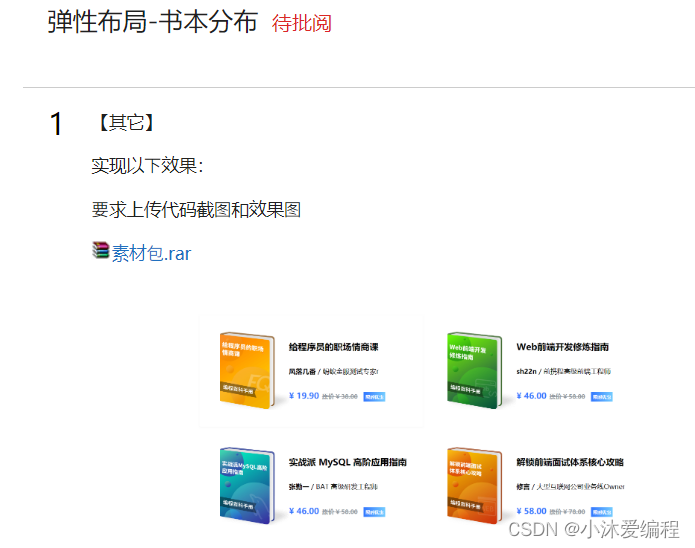Click the 实战派 MySQL 高阶应用指南 title
The height and width of the screenshot is (548, 695).
348,462
